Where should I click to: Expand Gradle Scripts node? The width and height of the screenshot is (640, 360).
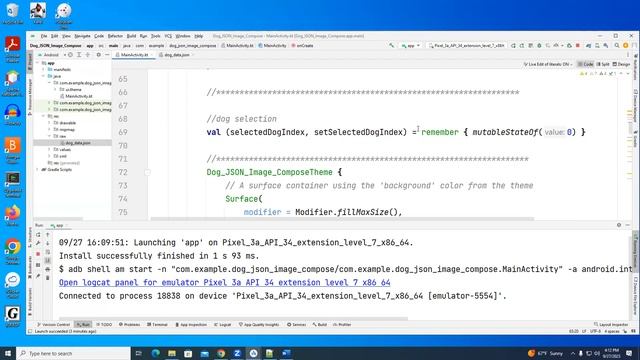(38, 169)
